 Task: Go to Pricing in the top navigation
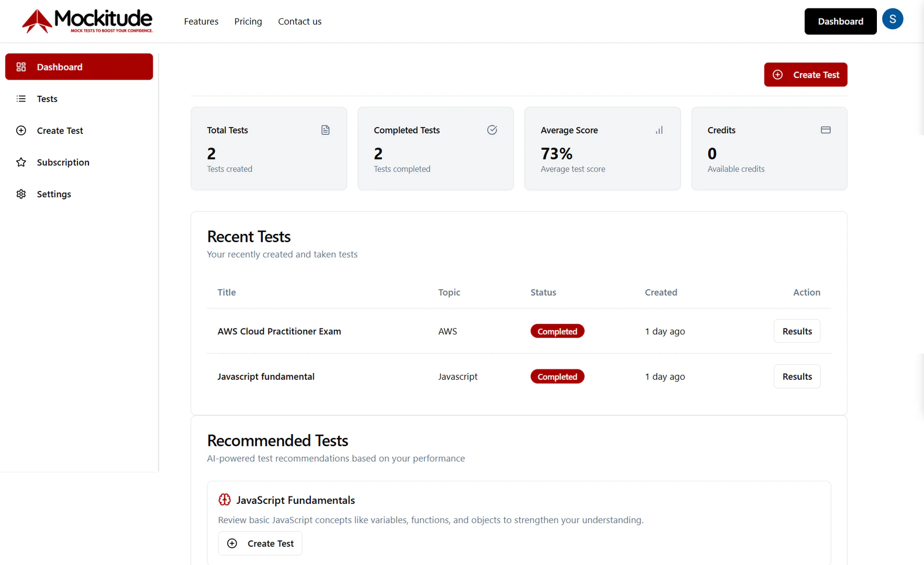click(x=248, y=21)
